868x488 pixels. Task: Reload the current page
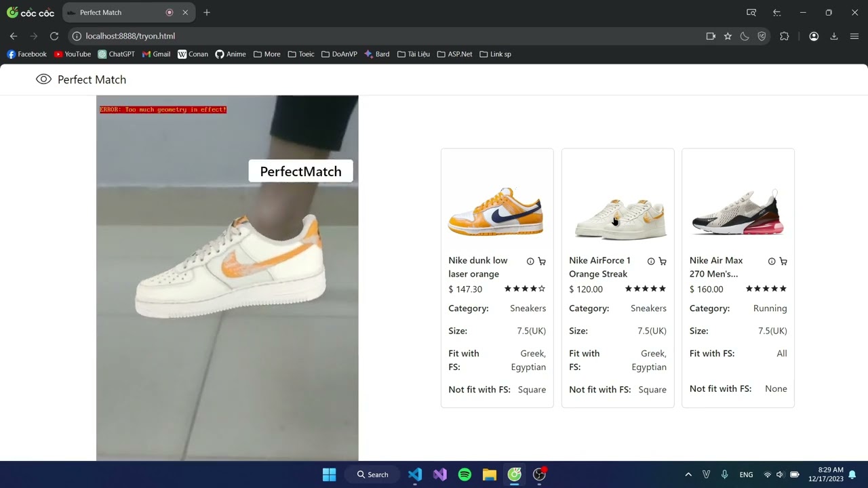(54, 36)
